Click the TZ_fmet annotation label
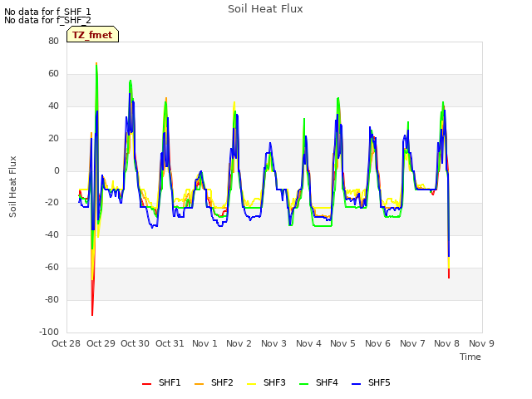This screenshot has height=399, width=532. 92,35
